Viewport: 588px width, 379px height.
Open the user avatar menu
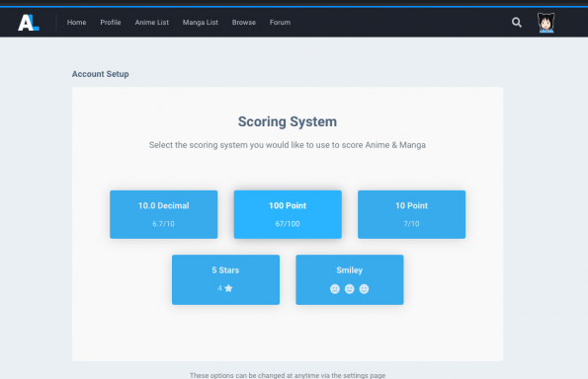point(546,23)
